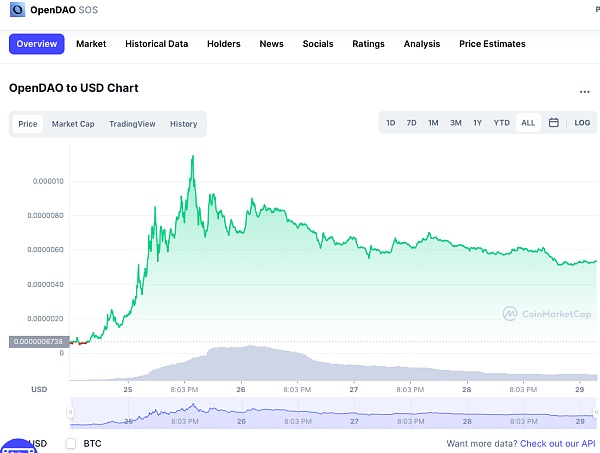The width and height of the screenshot is (600, 453).
Task: Toggle the BTC price checkbox
Action: 71,443
